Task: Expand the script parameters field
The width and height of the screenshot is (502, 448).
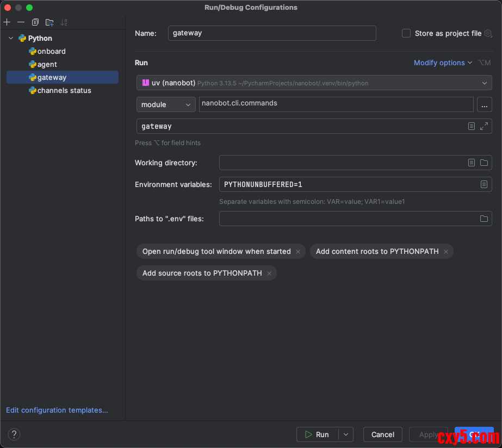Action: [x=484, y=126]
